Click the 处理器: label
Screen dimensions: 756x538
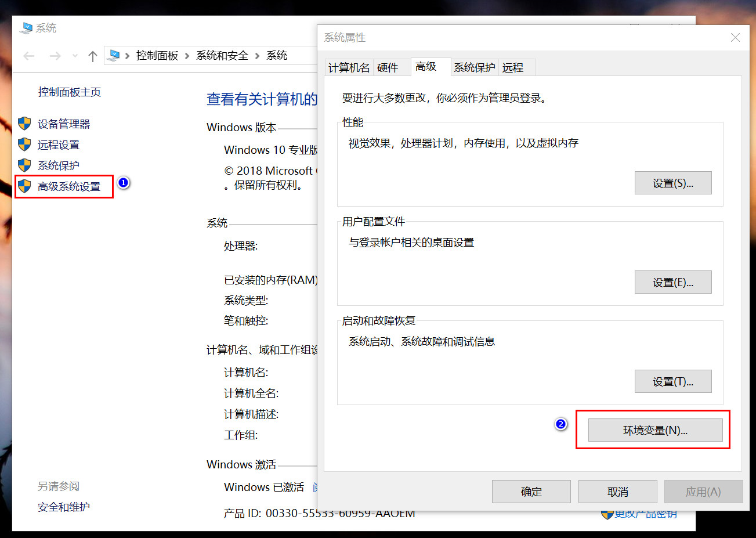(241, 246)
